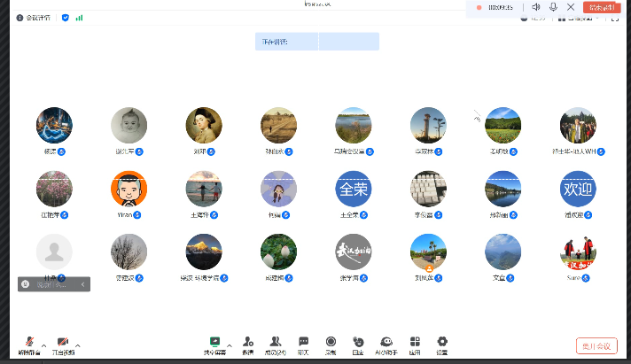Unmute the microphone in the bottom toolbar
The image size is (631, 364).
pyautogui.click(x=29, y=343)
